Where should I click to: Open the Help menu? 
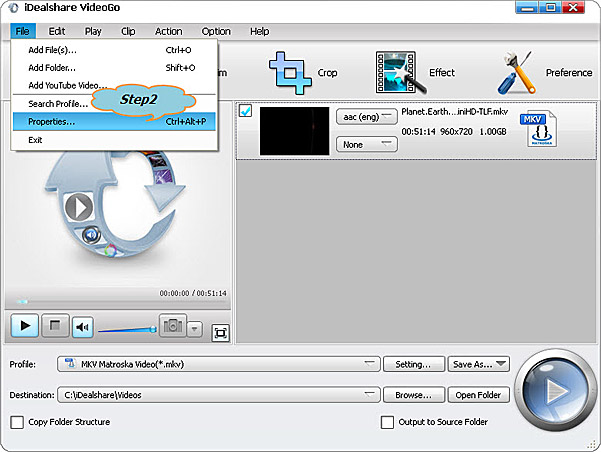259,31
